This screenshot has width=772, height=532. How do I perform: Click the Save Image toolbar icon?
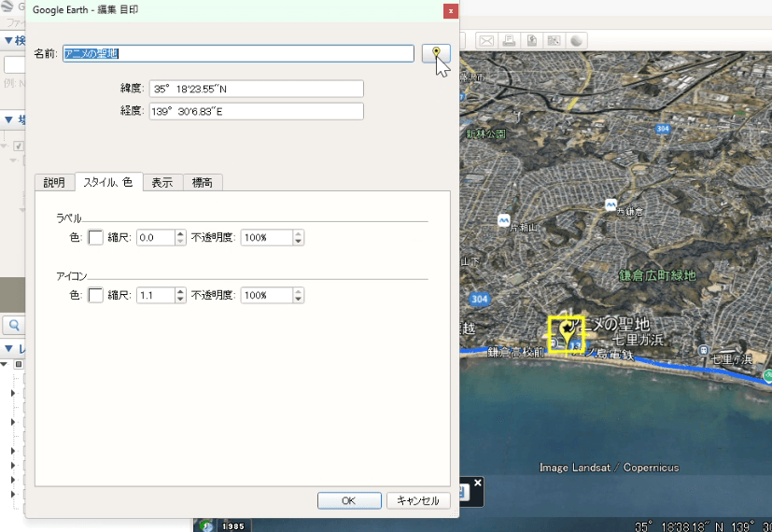click(x=531, y=40)
